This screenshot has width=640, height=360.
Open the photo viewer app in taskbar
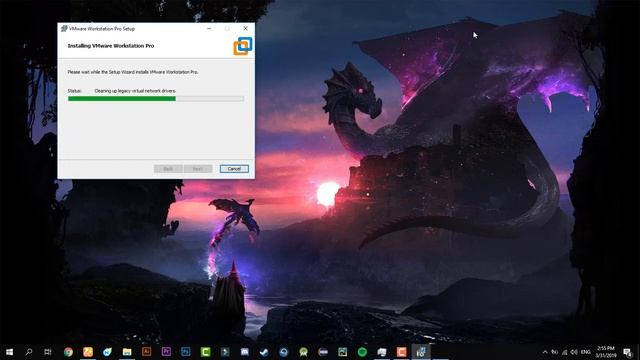tap(342, 352)
